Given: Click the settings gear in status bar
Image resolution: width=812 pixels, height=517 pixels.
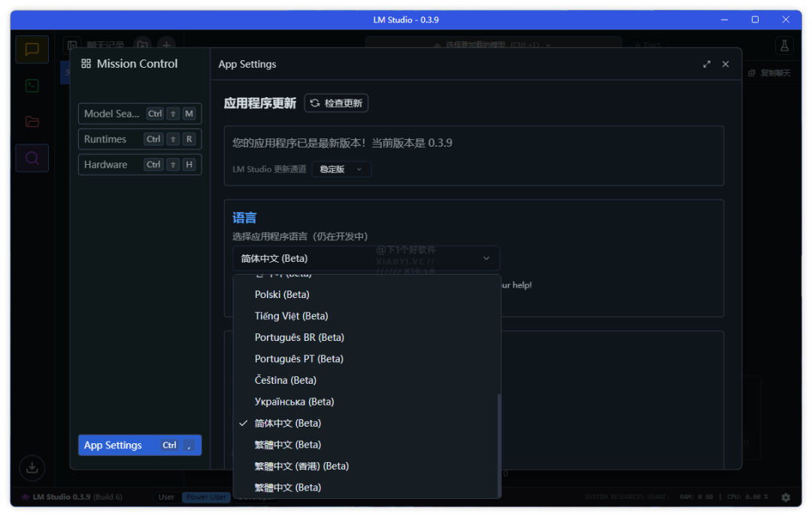Looking at the screenshot, I should [x=786, y=497].
